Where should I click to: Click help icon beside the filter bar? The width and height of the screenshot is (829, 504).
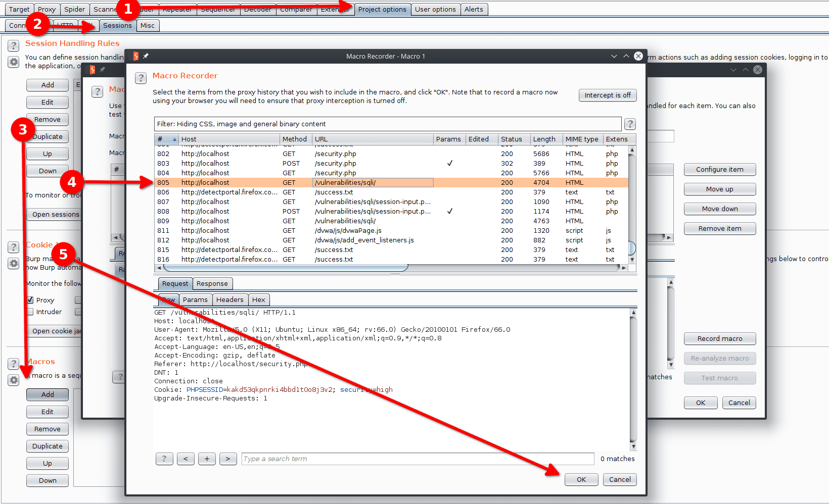click(x=630, y=124)
